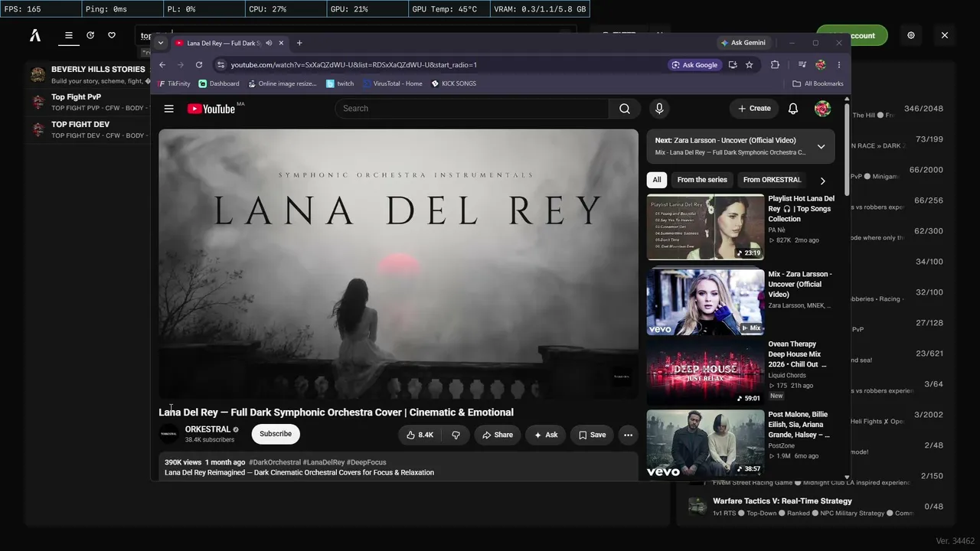Open the YouTube account avatar menu

coord(822,109)
